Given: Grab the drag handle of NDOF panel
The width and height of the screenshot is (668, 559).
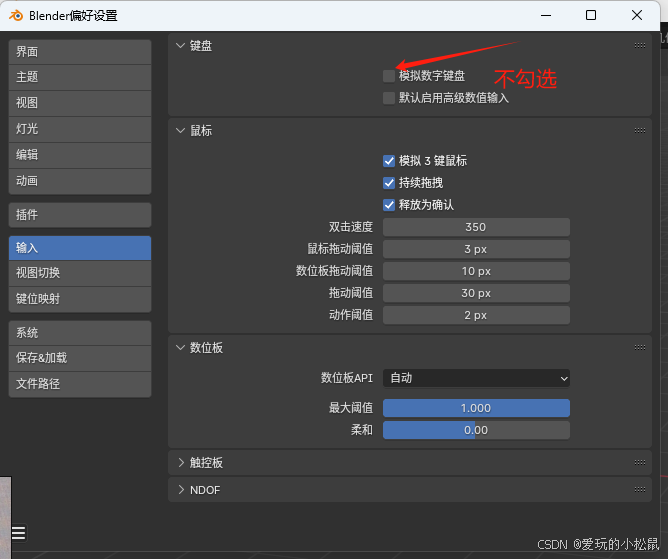Looking at the screenshot, I should click(639, 490).
